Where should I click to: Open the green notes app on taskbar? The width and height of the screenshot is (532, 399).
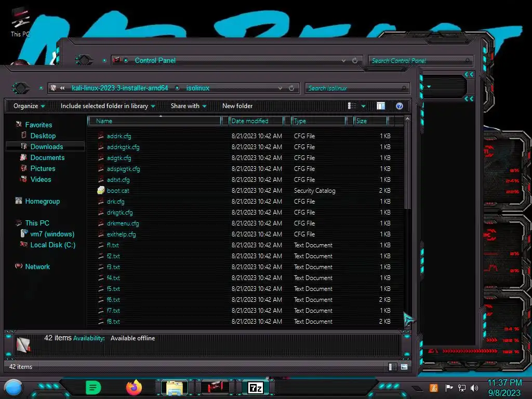pyautogui.click(x=93, y=388)
